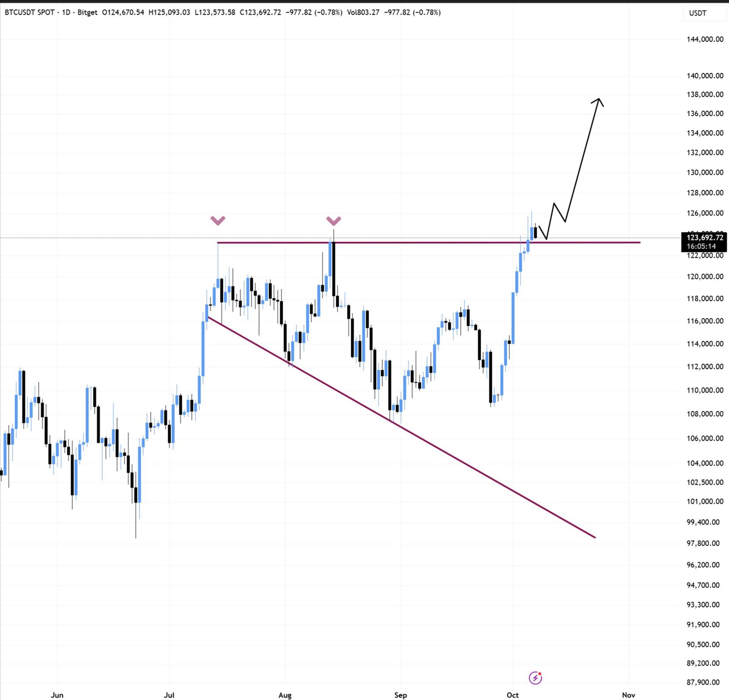729x700 pixels.
Task: Click the current price label 123,692.72
Action: [x=704, y=237]
